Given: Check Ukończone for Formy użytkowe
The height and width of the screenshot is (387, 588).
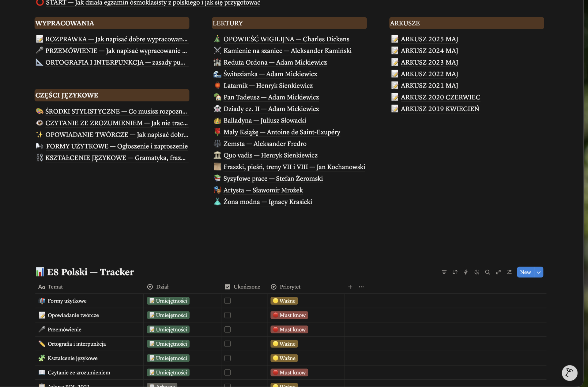Looking at the screenshot, I should pos(228,301).
